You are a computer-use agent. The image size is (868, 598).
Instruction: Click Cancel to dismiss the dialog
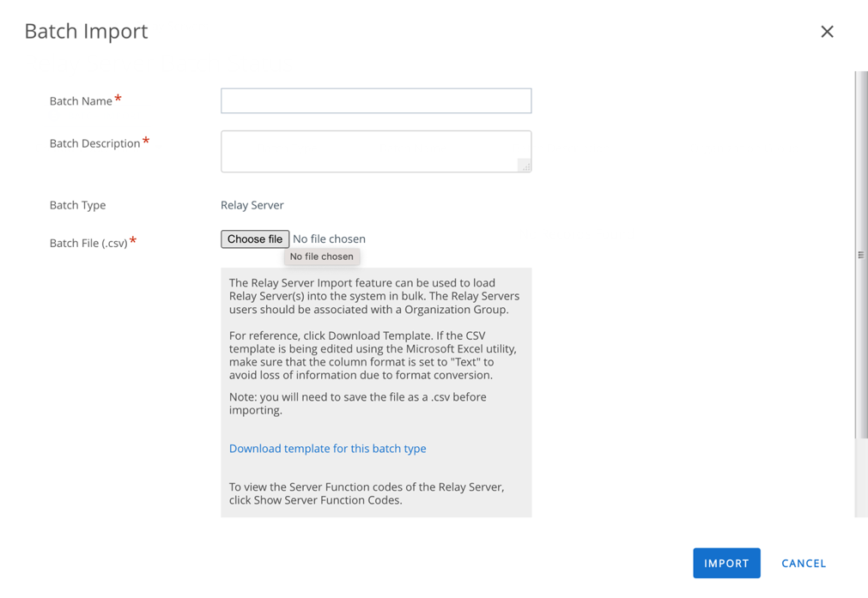[803, 563]
